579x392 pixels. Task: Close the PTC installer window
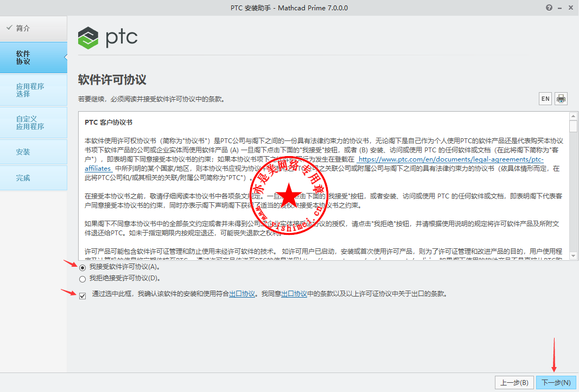point(570,8)
